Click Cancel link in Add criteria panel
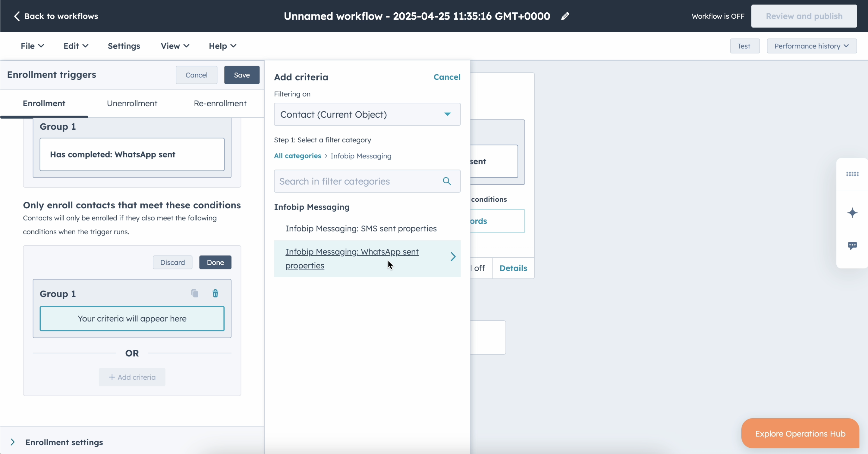 (x=447, y=77)
